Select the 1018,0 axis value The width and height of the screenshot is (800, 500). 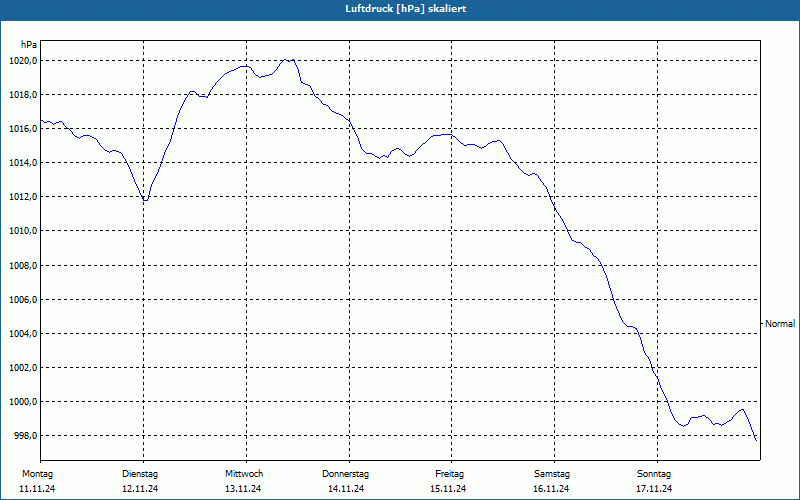23,95
